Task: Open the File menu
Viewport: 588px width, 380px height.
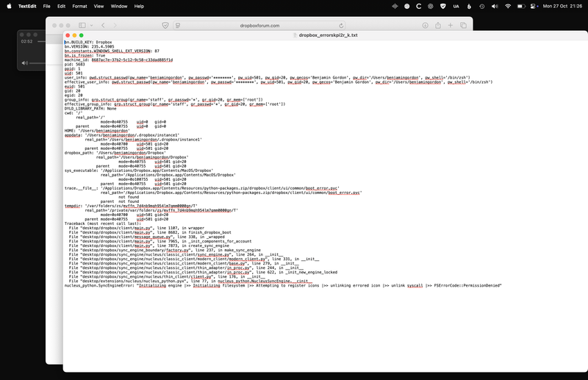Action: point(46,6)
